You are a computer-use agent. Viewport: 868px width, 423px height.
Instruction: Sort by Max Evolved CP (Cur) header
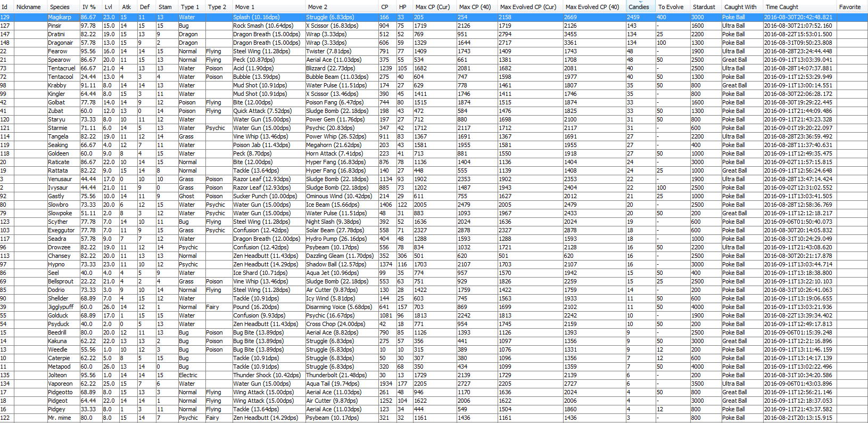(x=530, y=7)
